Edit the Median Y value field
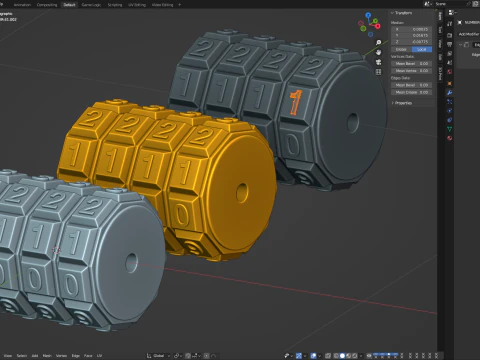The image size is (480, 360). tap(411, 35)
